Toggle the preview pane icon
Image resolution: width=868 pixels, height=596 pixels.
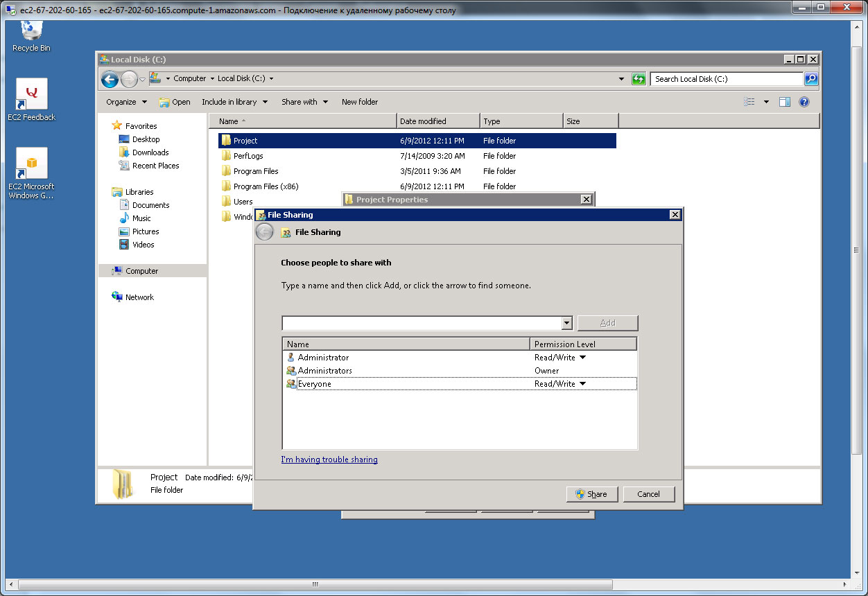click(785, 102)
